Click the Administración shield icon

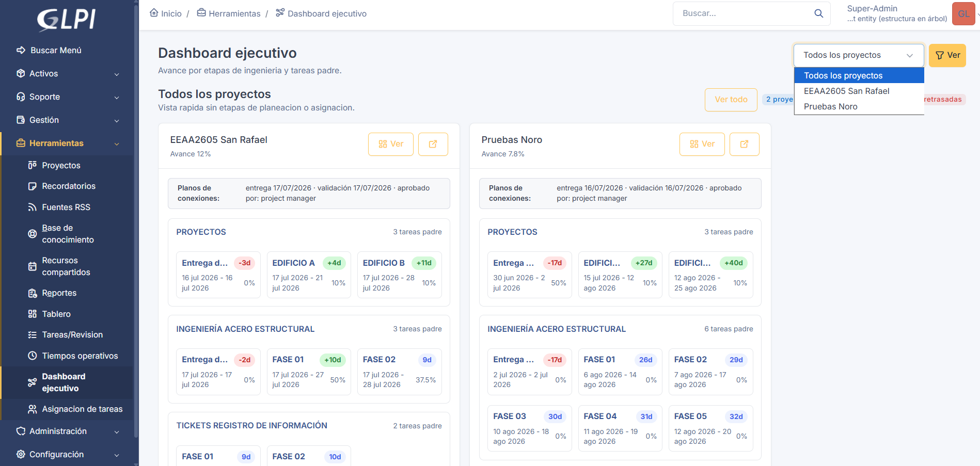[x=21, y=431]
